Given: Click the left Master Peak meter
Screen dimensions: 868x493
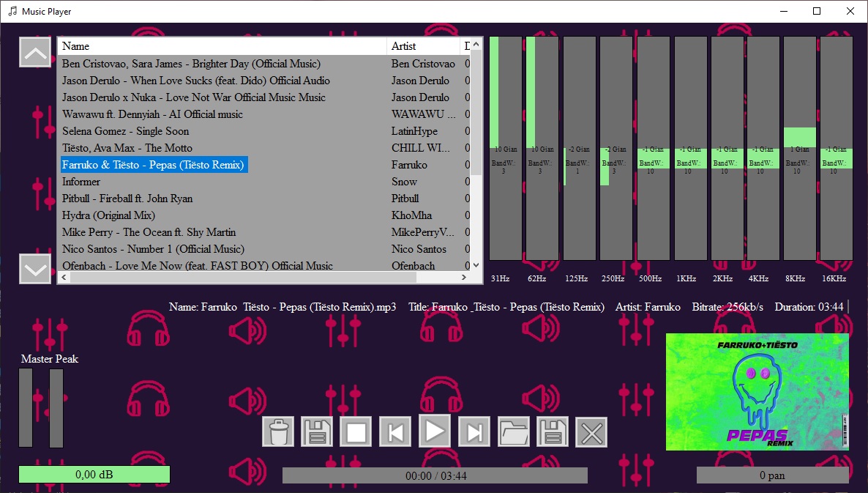Looking at the screenshot, I should (26, 408).
